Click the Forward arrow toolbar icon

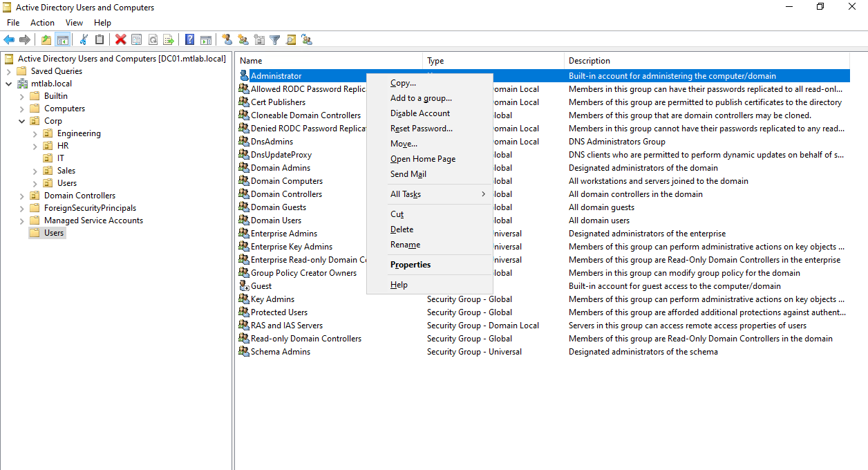25,40
